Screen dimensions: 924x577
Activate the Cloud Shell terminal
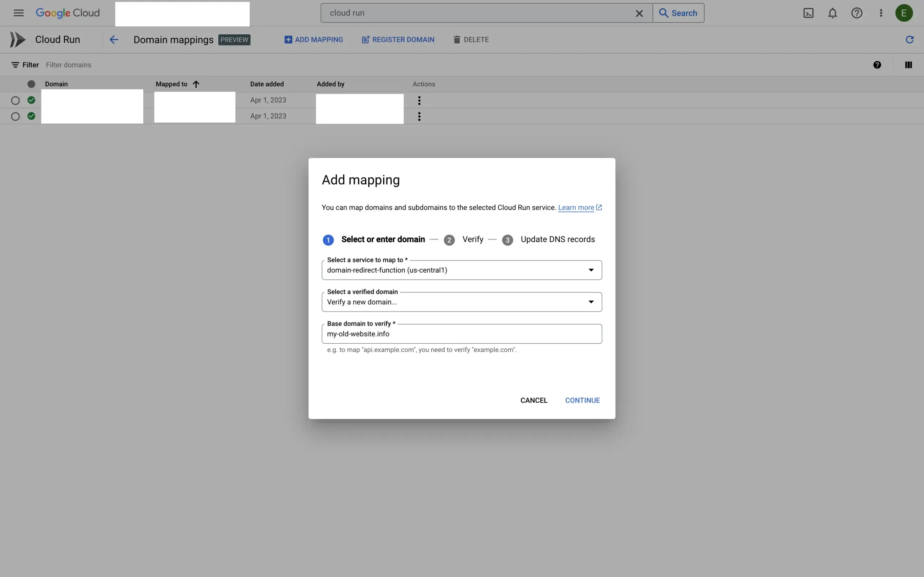pos(808,13)
